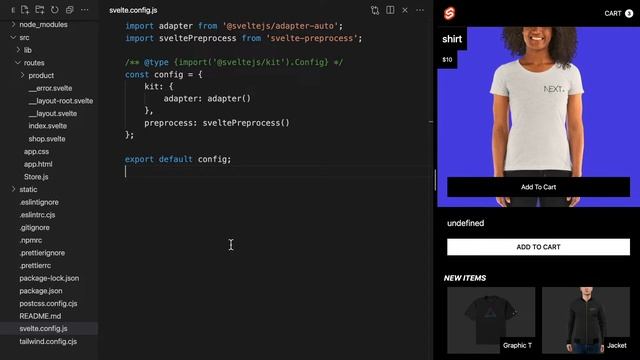This screenshot has width=640, height=360.
Task: Open app.html file
Action: click(38, 164)
